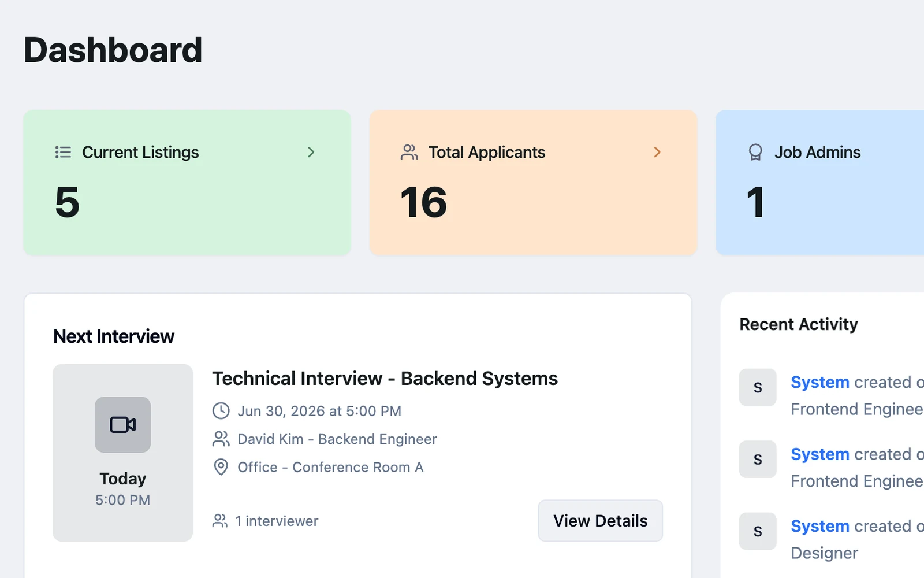Click the Recent Activity heading

(799, 324)
